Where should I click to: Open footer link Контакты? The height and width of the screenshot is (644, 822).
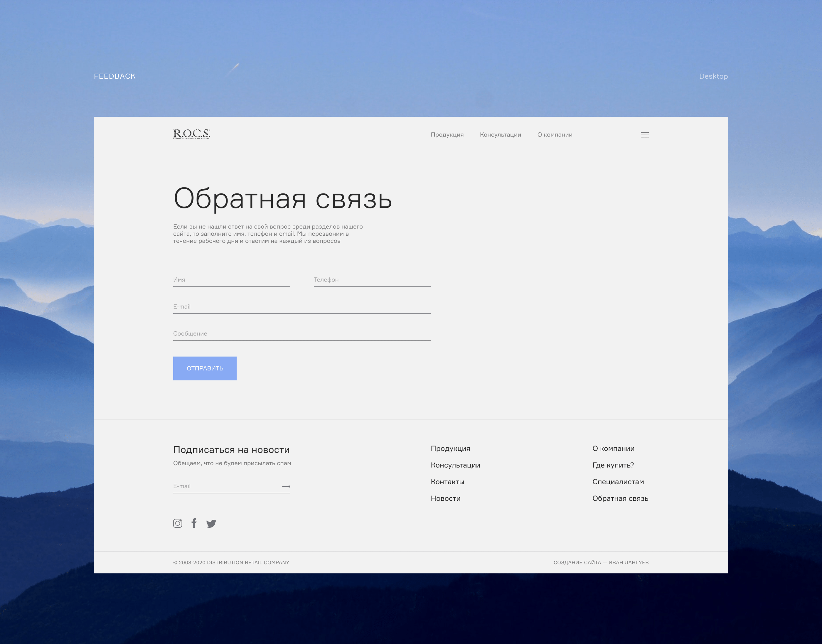[447, 481]
